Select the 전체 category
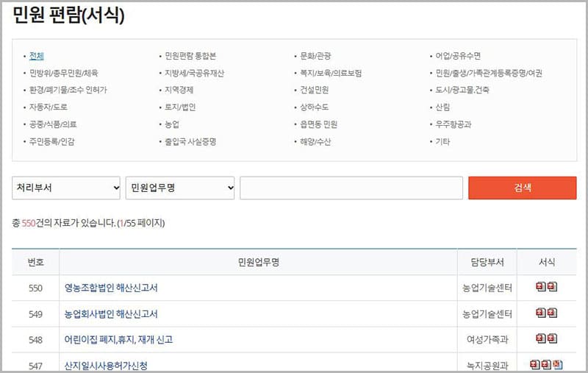Viewport: 588px width, 373px height. click(37, 56)
